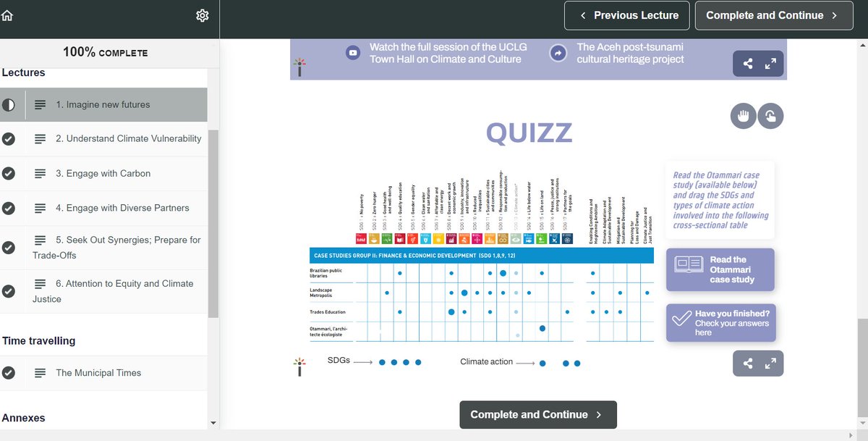
Task: Click the check circle for Understand Climate Vulnerability
Action: 9,139
